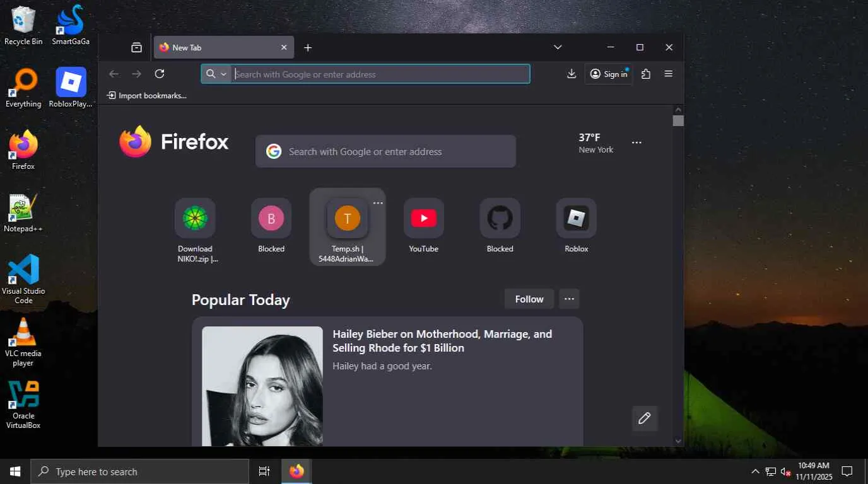Select the Notepad++ desktop shortcut

pyautogui.click(x=23, y=213)
